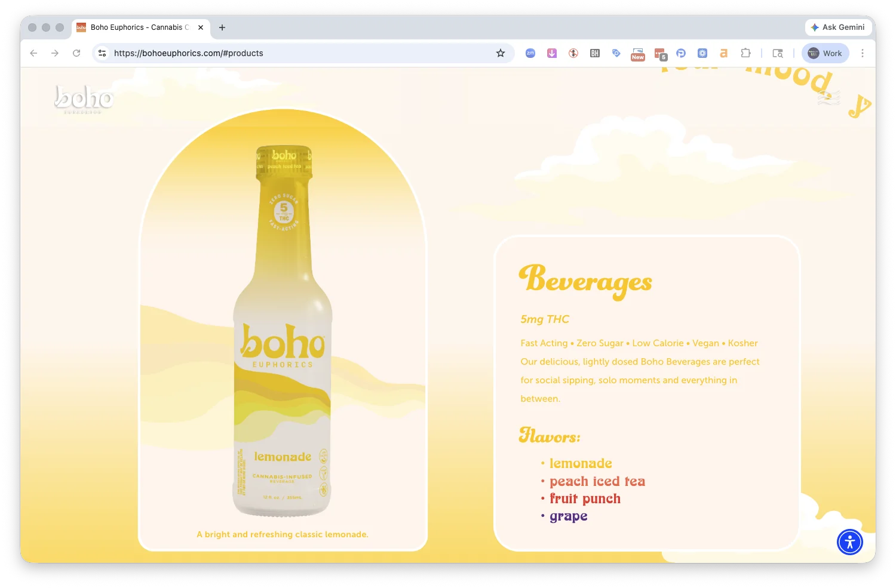Click the Zoom extension icon
This screenshot has height=588, width=896.
point(530,53)
